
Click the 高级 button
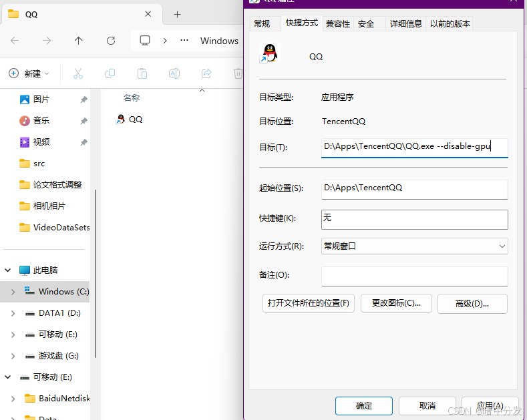click(x=472, y=303)
